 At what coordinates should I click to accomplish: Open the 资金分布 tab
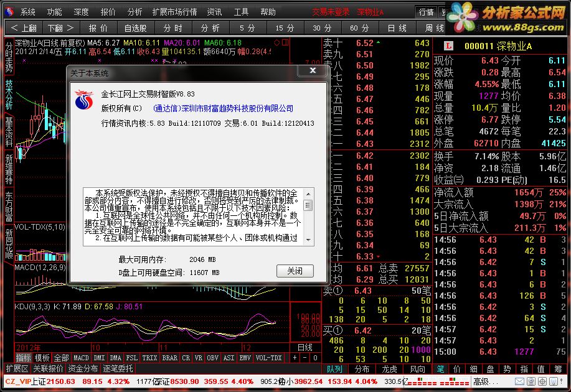[83, 369]
